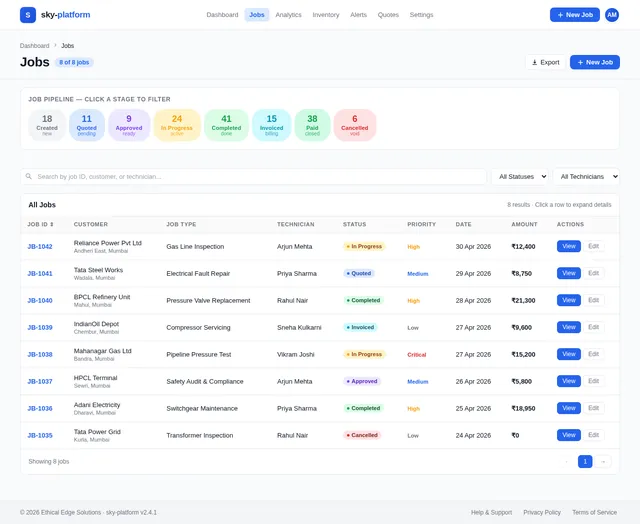Click Edit for job JB-1036

coord(593,408)
